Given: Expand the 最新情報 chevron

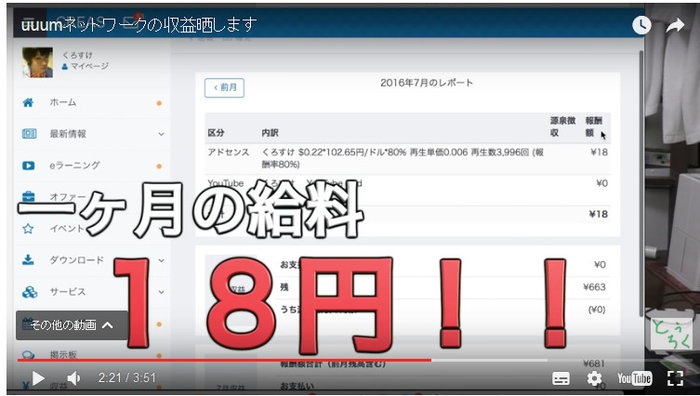Looking at the screenshot, I should tap(161, 134).
